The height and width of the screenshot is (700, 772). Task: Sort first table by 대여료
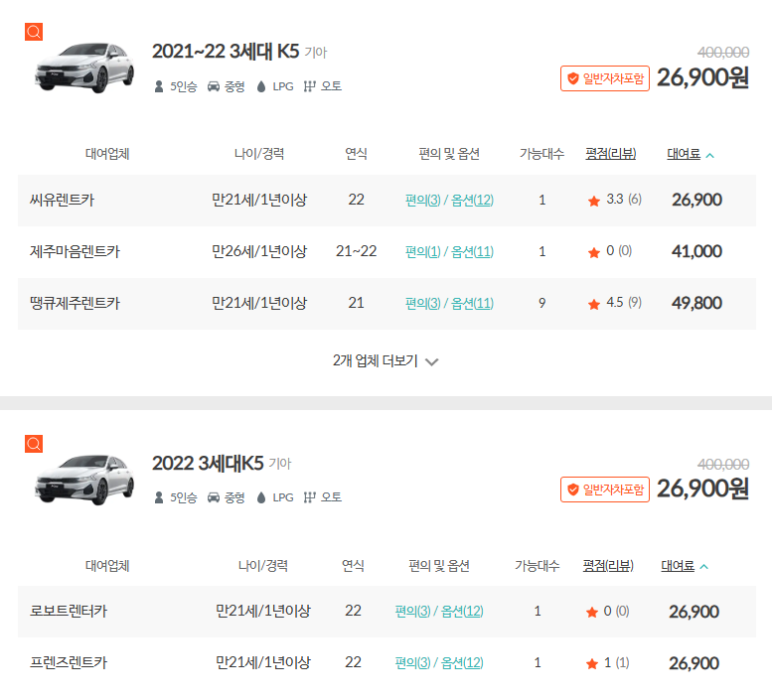[x=684, y=154]
